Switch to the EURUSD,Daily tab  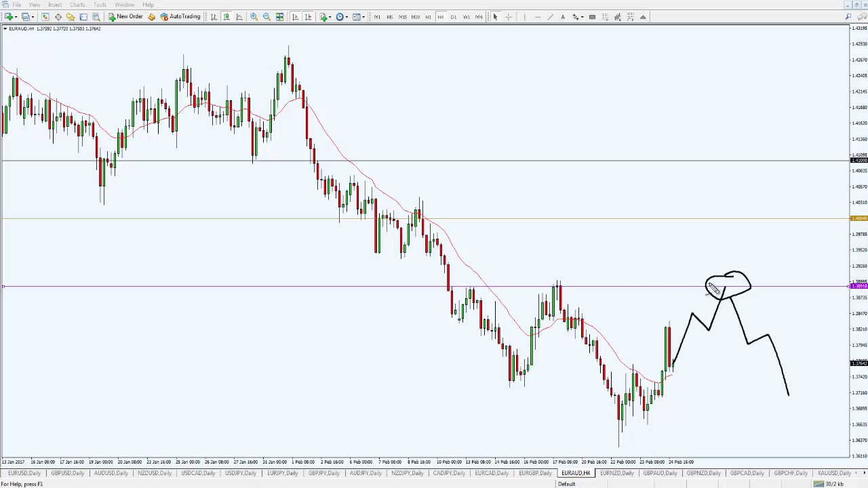click(24, 473)
